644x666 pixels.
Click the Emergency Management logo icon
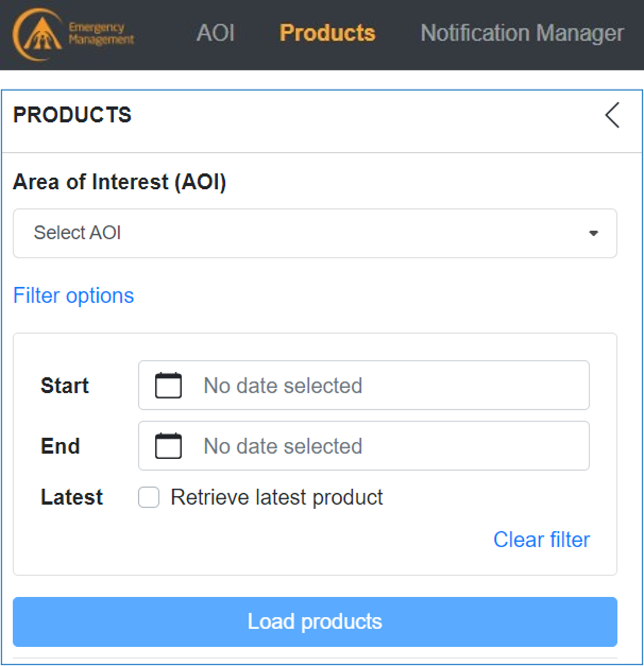37,35
